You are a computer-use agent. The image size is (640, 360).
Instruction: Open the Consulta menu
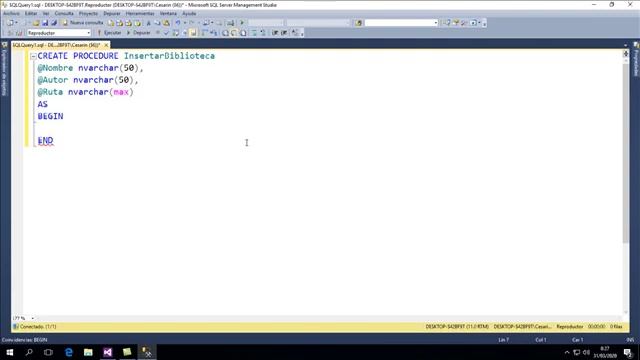click(64, 13)
